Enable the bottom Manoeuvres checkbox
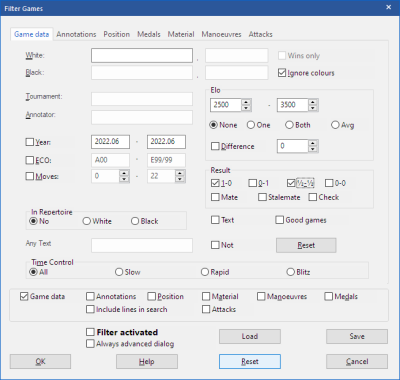Screen dimensions: 400x380 [x=261, y=296]
